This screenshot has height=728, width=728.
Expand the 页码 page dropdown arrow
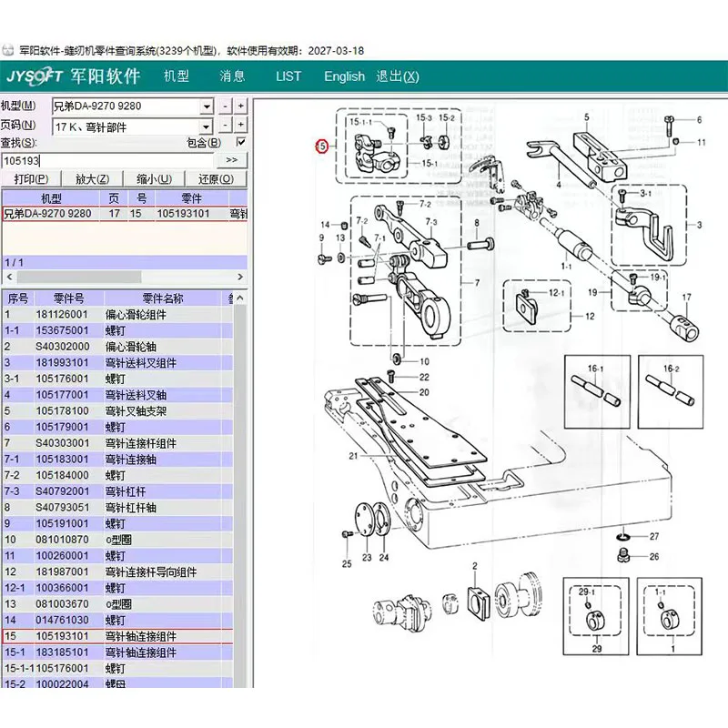tap(207, 126)
